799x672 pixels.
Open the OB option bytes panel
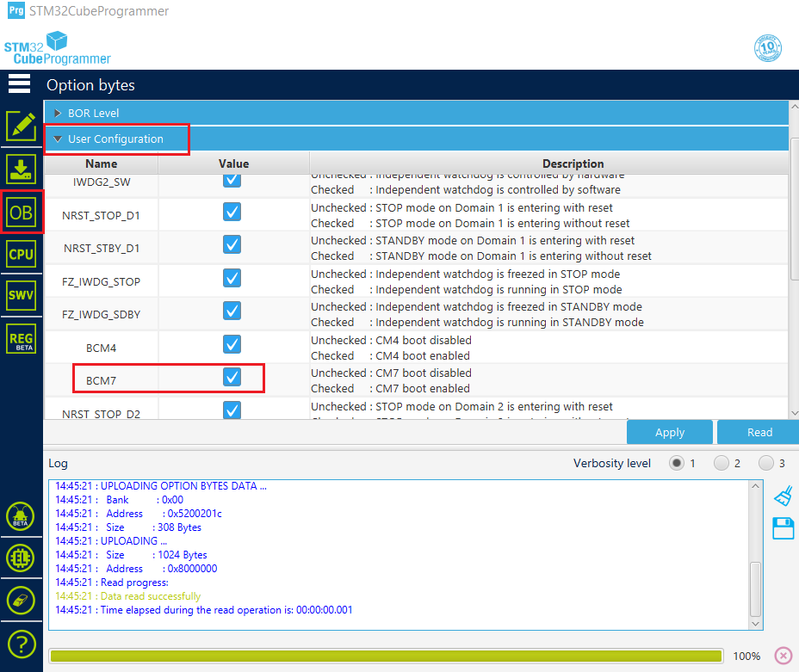click(x=21, y=213)
